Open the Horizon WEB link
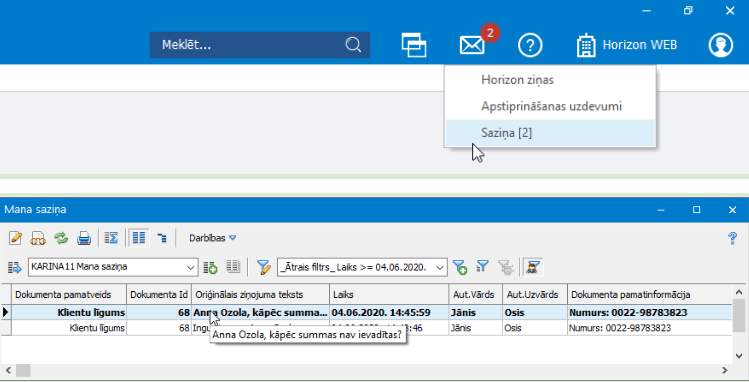Image resolution: width=749 pixels, height=382 pixels. (x=627, y=45)
